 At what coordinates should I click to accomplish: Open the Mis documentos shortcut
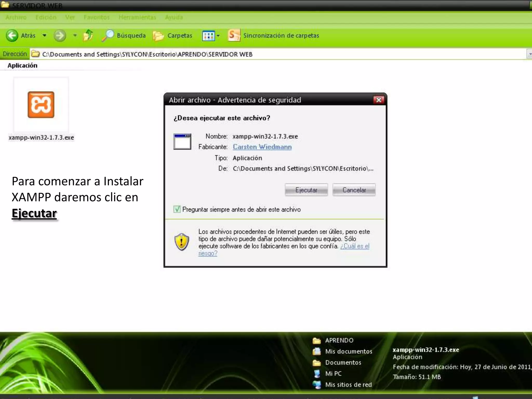348,351
